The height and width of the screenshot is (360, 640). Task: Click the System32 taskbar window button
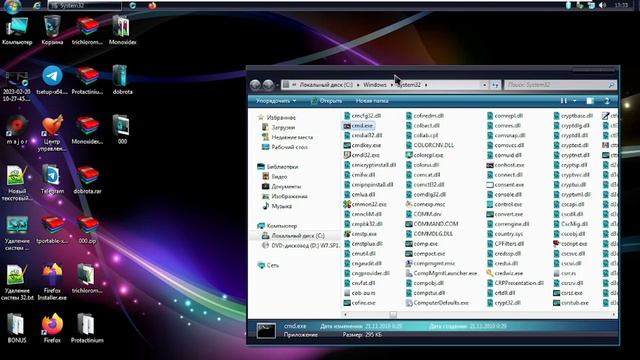(x=84, y=5)
